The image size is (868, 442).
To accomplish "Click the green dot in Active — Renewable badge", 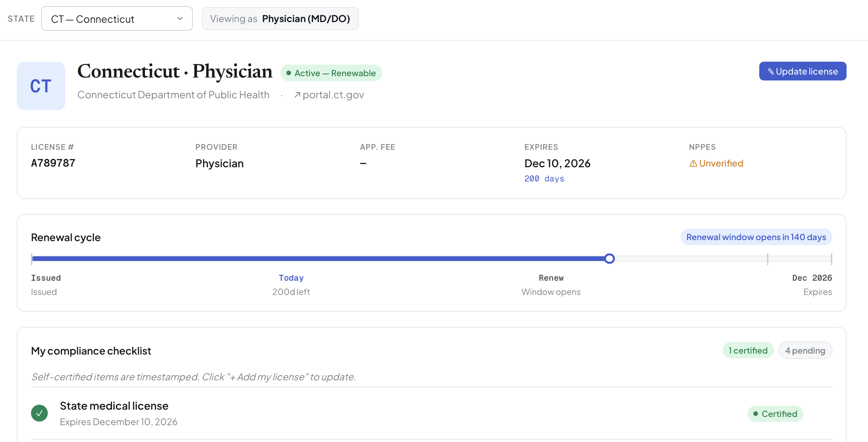I will [288, 73].
